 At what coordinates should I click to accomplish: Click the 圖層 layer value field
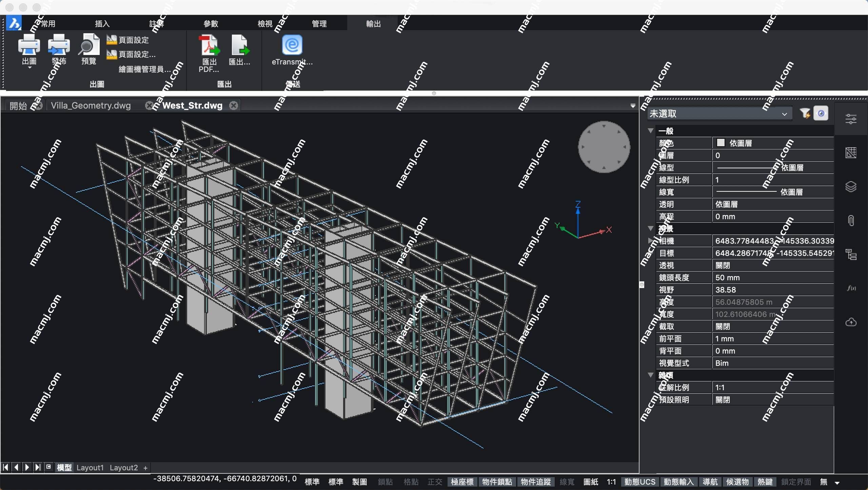pos(773,155)
